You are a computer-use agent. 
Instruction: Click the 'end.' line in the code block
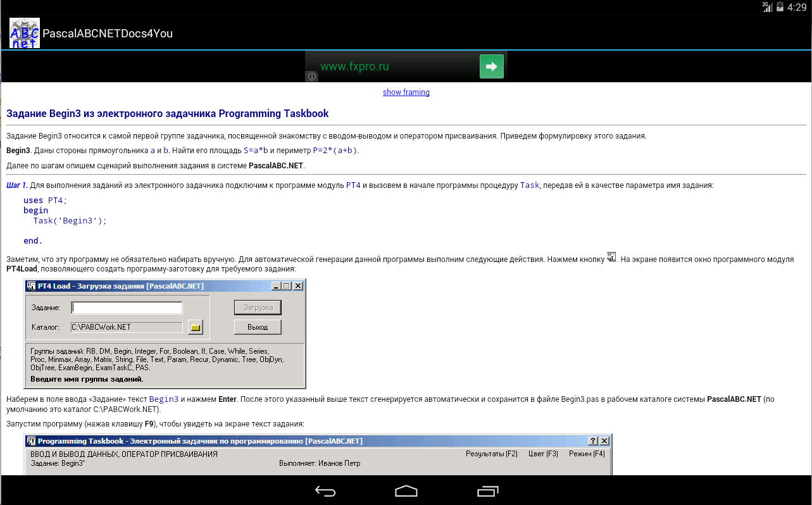coord(33,240)
